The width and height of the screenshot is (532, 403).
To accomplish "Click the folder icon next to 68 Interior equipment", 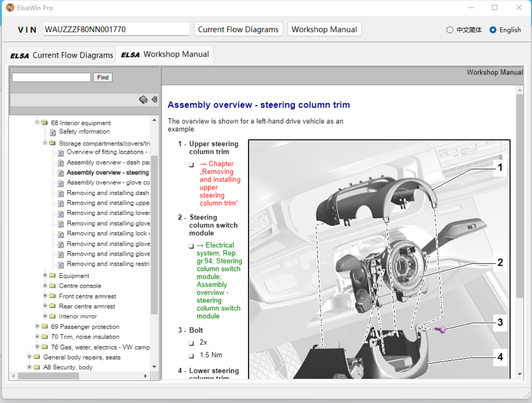I will (x=44, y=123).
